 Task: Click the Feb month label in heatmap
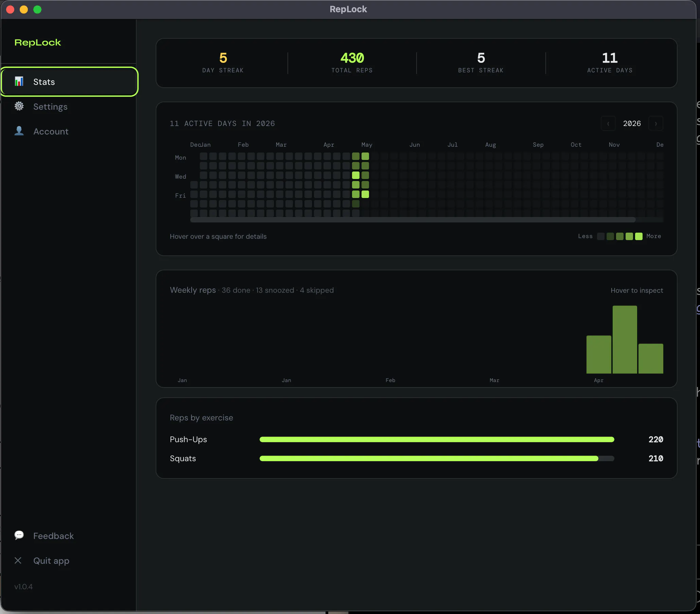click(x=243, y=145)
